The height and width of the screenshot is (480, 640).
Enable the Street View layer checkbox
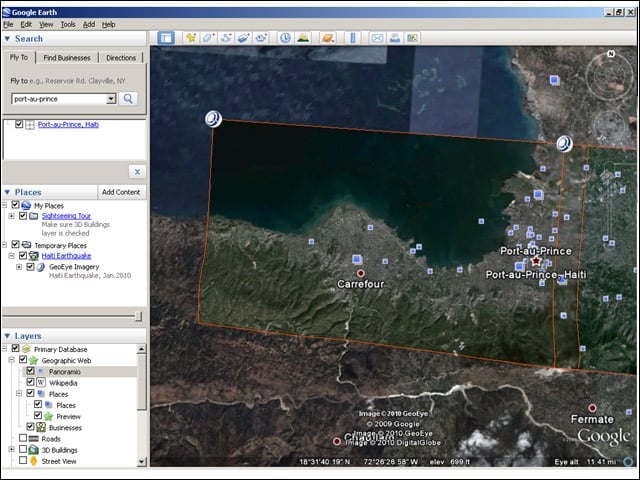click(x=23, y=460)
